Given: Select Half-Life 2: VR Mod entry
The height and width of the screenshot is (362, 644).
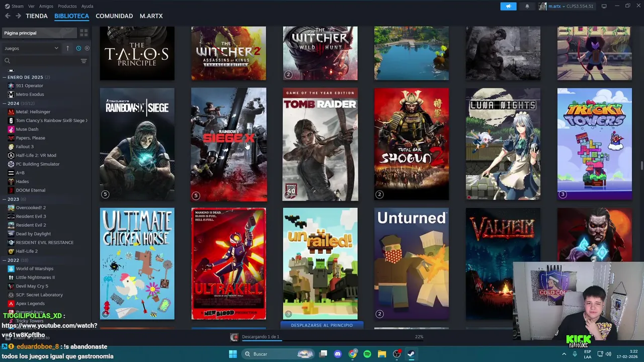Looking at the screenshot, I should coord(36,155).
